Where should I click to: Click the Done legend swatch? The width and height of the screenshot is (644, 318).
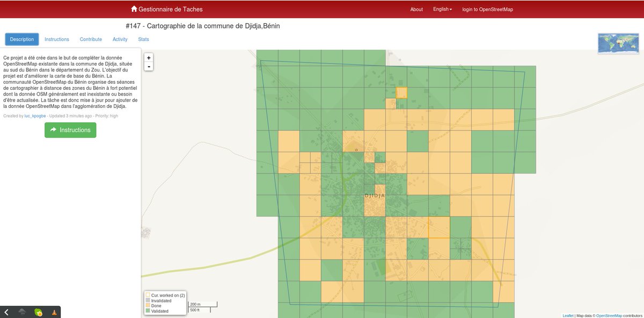(148, 306)
